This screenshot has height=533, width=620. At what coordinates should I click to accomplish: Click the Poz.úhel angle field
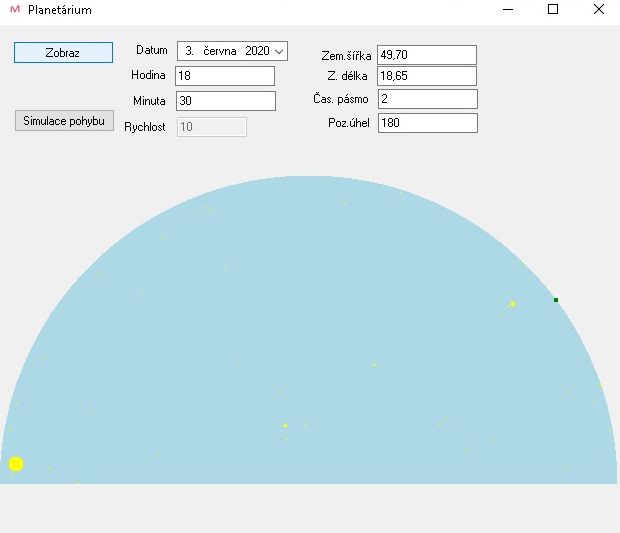(x=427, y=123)
